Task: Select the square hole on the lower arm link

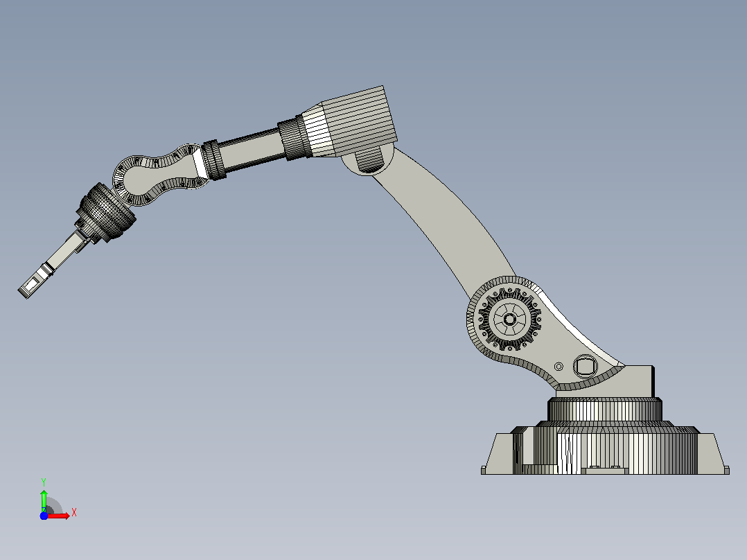Action: (x=585, y=367)
